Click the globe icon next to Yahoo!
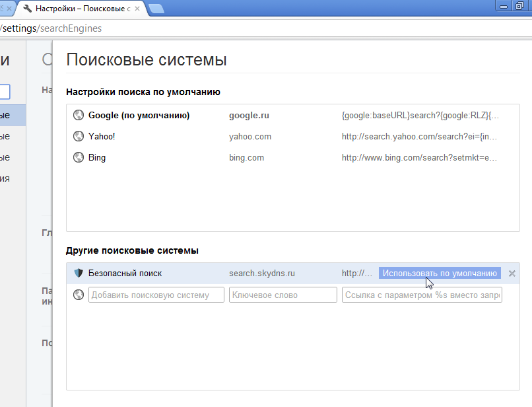This screenshot has height=407, width=532. click(x=79, y=136)
